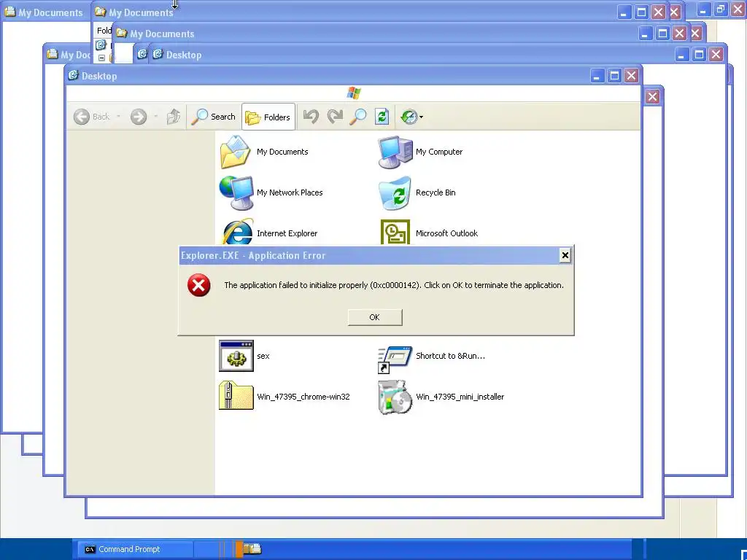Close the Explorer.EXE Application Error dialog

(565, 255)
